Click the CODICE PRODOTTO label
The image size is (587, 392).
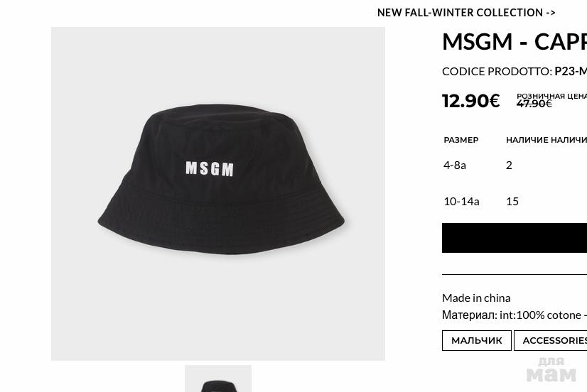pos(497,71)
